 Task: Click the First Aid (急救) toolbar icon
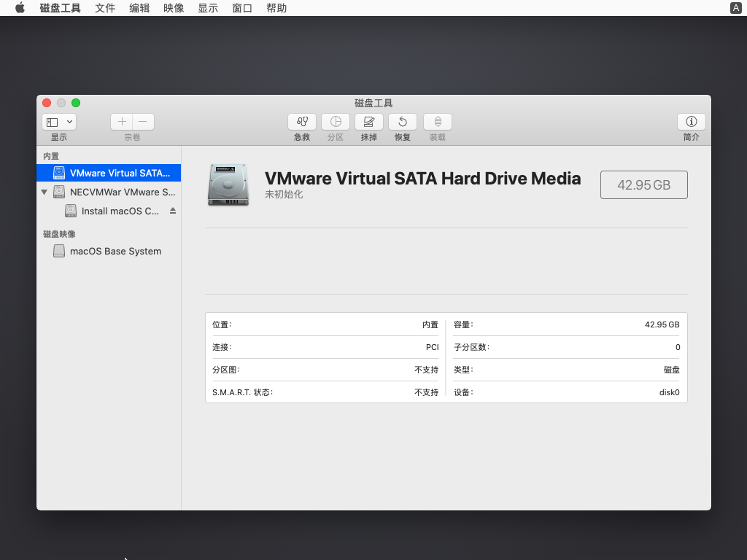tap(302, 122)
